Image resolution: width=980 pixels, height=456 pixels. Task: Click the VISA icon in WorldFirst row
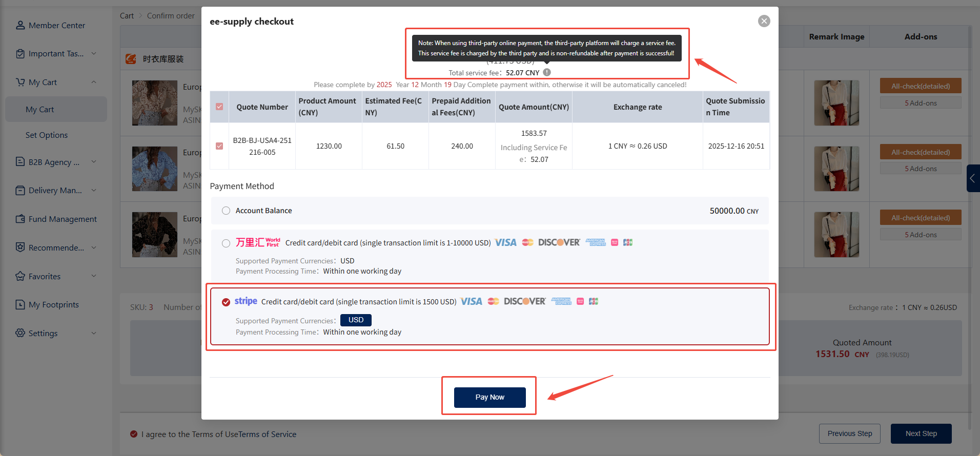click(505, 242)
